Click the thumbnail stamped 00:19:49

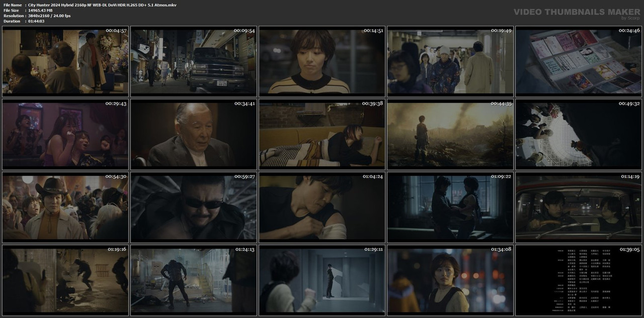(450, 61)
